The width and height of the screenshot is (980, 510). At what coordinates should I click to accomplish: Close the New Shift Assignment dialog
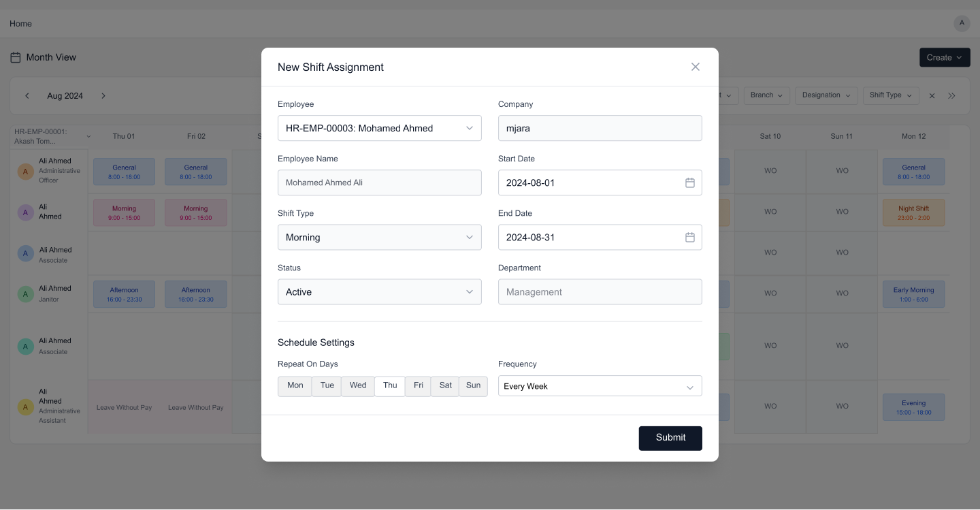(695, 67)
